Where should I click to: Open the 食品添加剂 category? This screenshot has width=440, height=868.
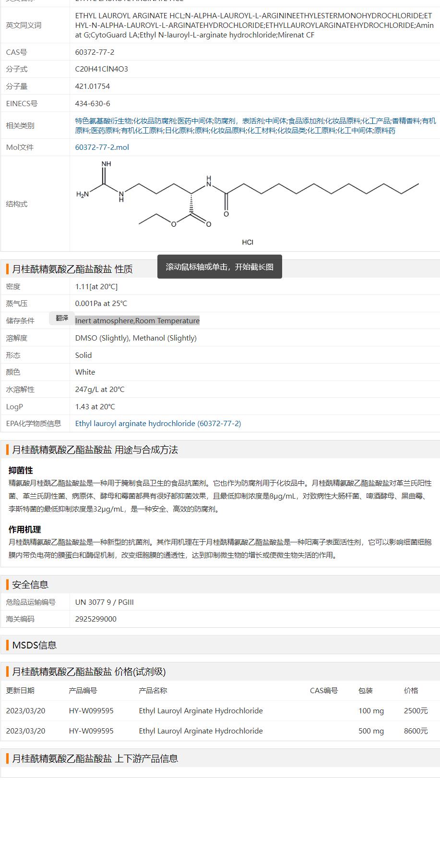pyautogui.click(x=306, y=121)
